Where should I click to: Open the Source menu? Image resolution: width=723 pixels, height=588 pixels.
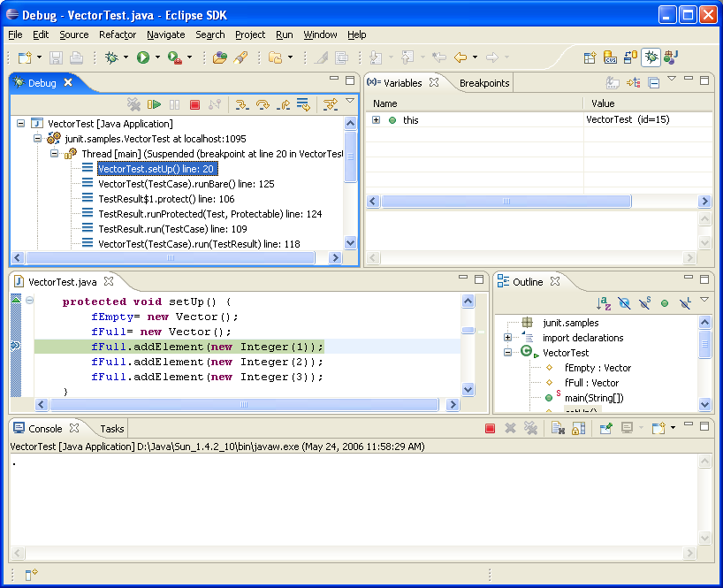73,34
